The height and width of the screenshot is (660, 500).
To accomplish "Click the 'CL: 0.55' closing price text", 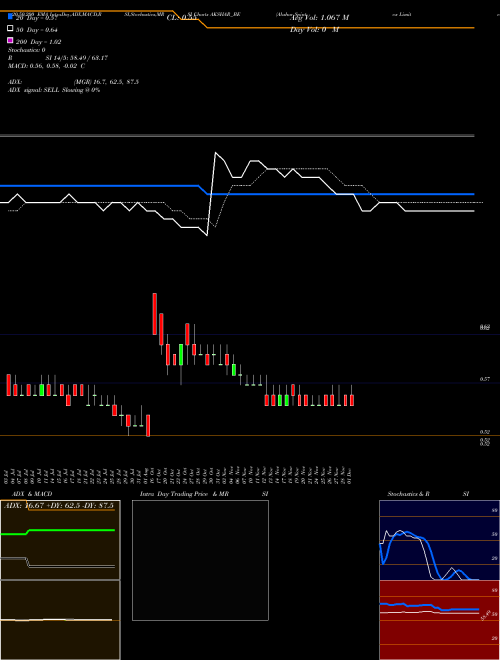I will click(181, 18).
